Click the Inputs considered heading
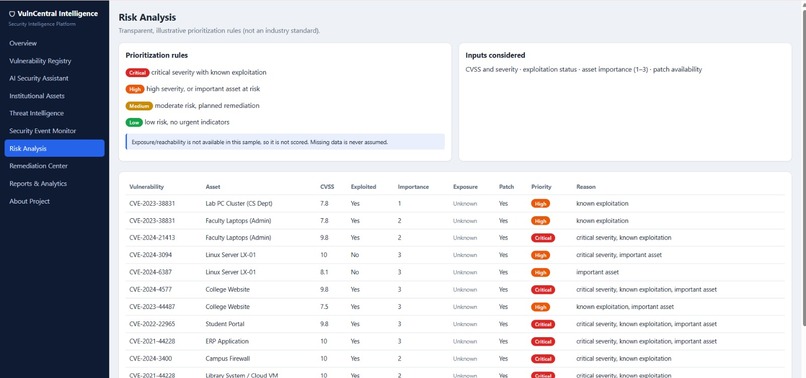 [495, 55]
